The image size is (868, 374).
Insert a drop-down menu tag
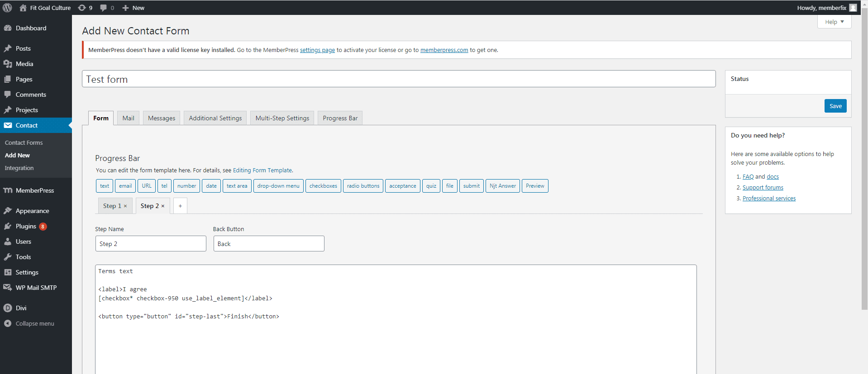click(278, 186)
